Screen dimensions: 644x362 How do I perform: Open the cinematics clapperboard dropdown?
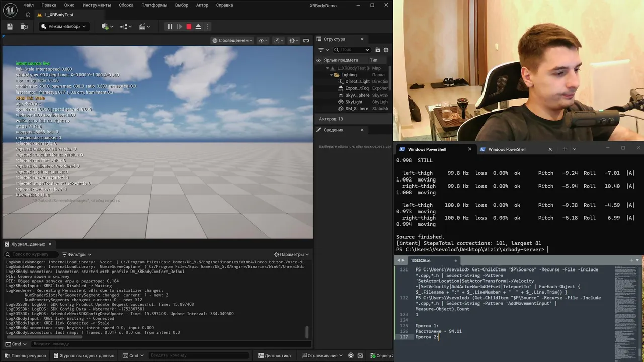coord(144,26)
